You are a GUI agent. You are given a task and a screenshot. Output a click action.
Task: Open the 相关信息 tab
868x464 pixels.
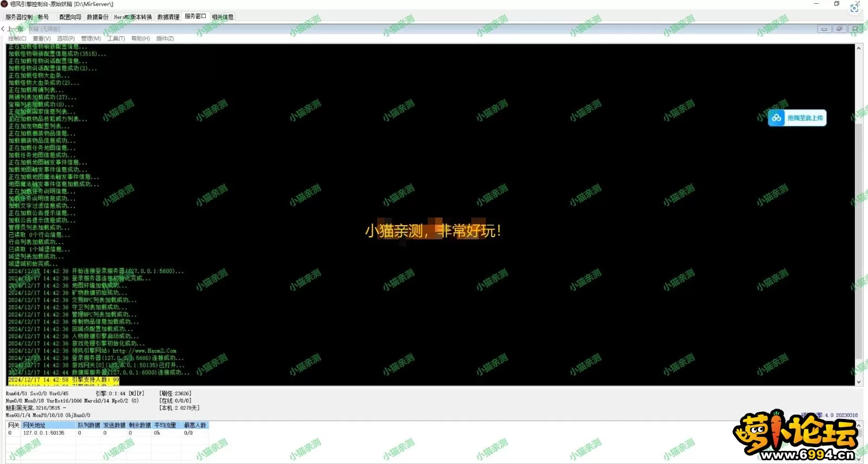pos(223,17)
